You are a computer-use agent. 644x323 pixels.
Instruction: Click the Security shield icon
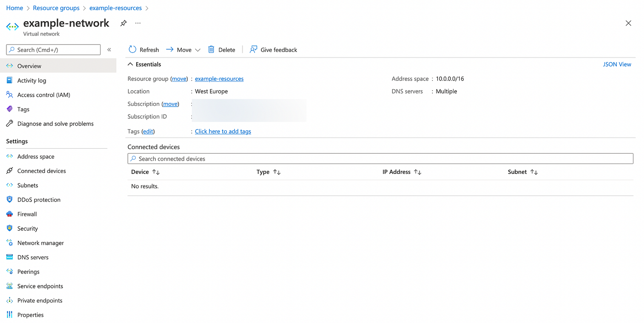click(10, 228)
